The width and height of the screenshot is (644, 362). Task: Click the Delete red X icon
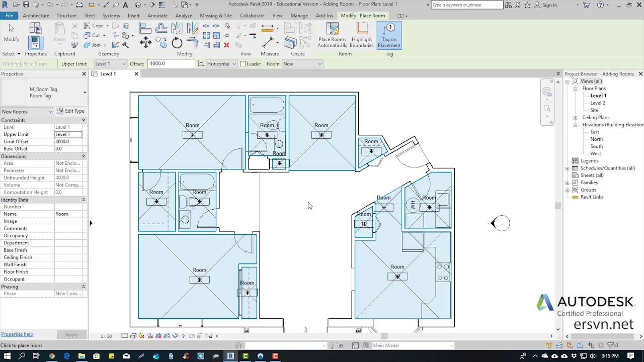[226, 45]
